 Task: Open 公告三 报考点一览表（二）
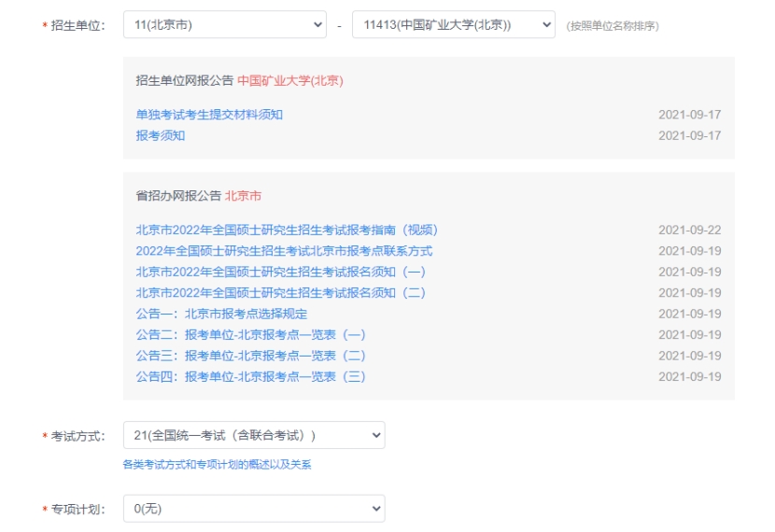(250, 356)
